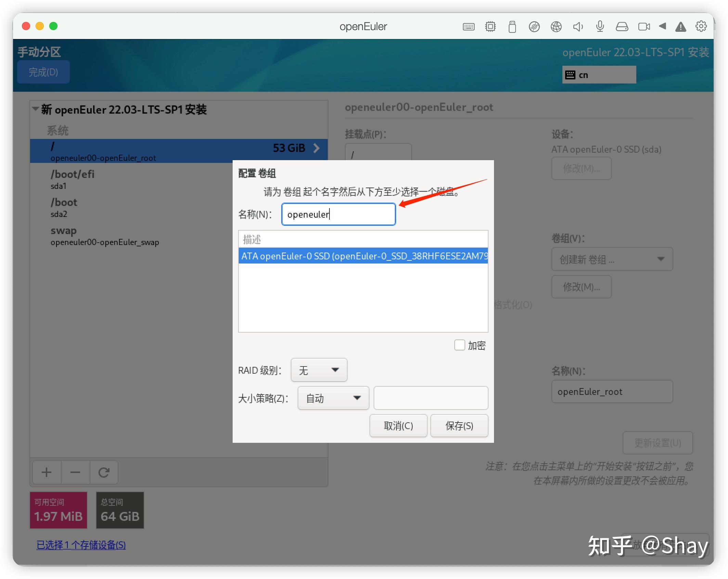Open the RAID 级别 dropdown

click(319, 370)
